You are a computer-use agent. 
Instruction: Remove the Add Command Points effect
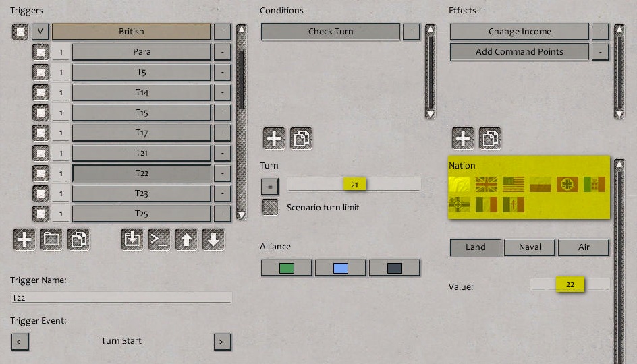601,52
